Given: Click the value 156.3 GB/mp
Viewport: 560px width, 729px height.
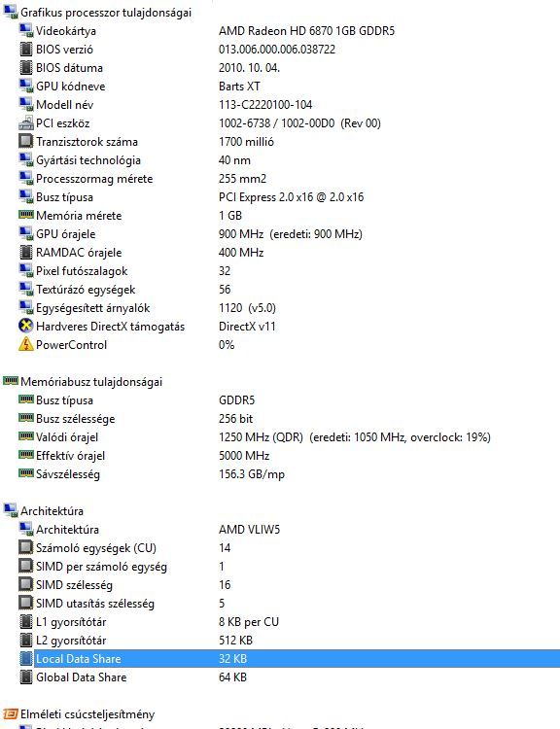Looking at the screenshot, I should click(x=252, y=473).
